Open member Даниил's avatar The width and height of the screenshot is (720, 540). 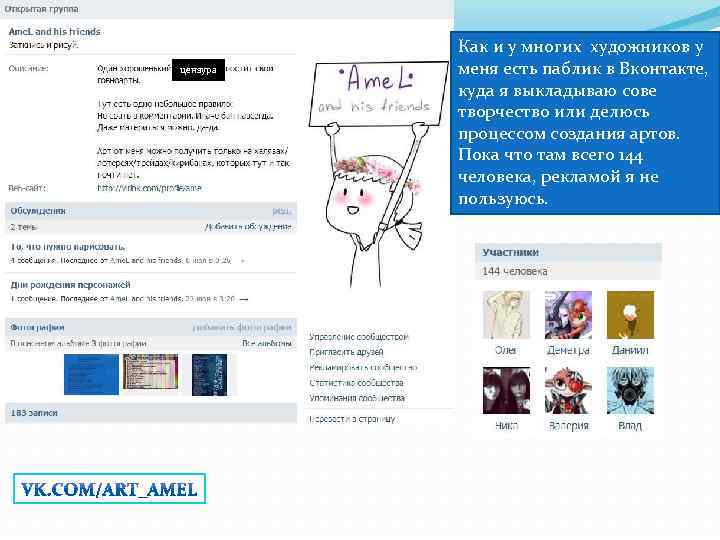point(630,315)
